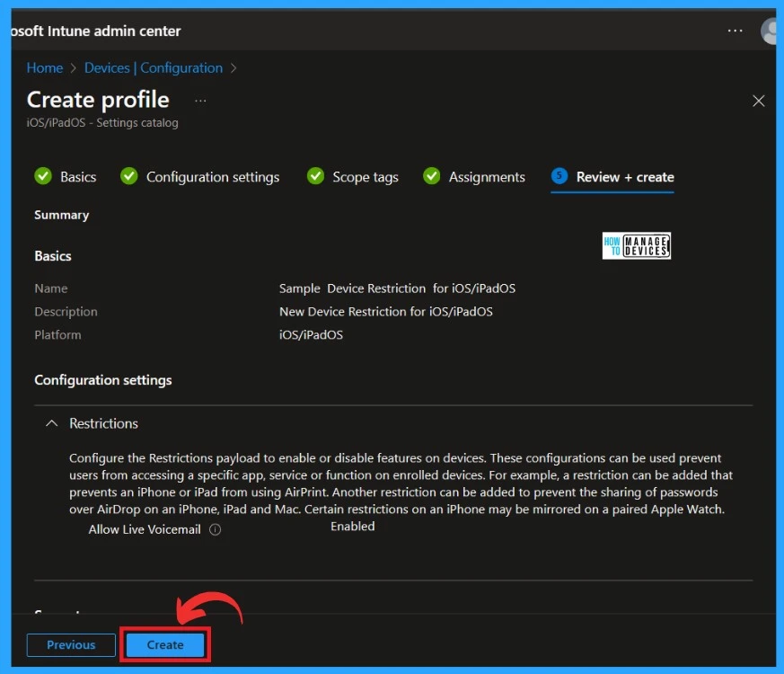Select the profile name value text
The image size is (784, 674).
pyautogui.click(x=397, y=288)
